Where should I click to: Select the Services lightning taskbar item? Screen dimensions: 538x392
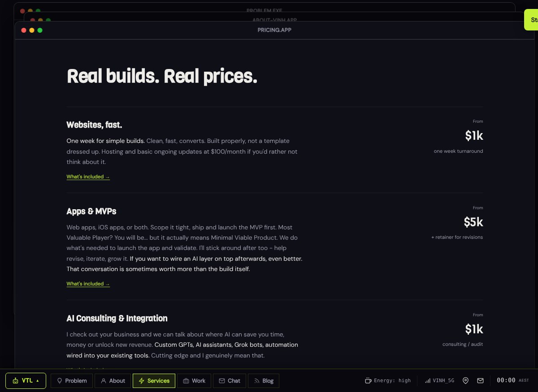coord(154,381)
